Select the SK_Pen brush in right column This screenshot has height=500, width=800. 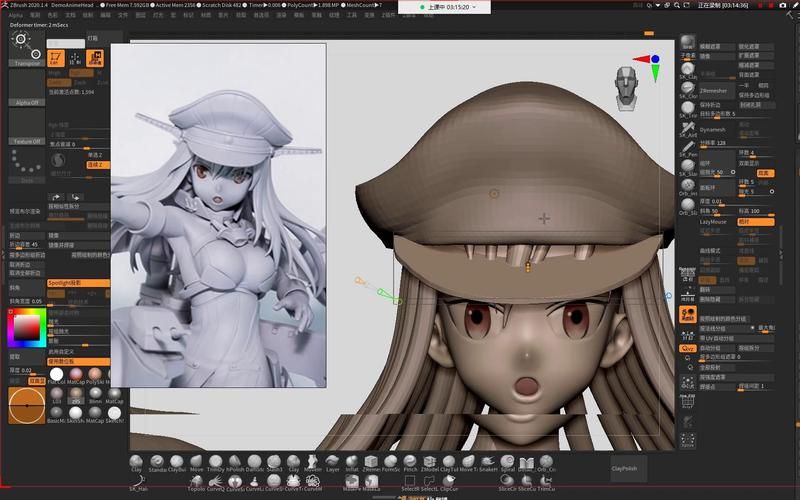click(688, 149)
